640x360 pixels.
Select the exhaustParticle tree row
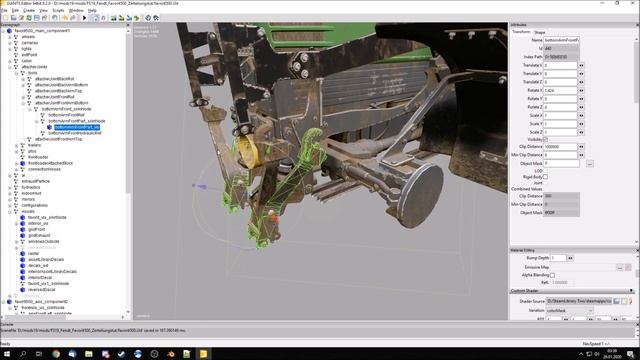pyautogui.click(x=36, y=181)
